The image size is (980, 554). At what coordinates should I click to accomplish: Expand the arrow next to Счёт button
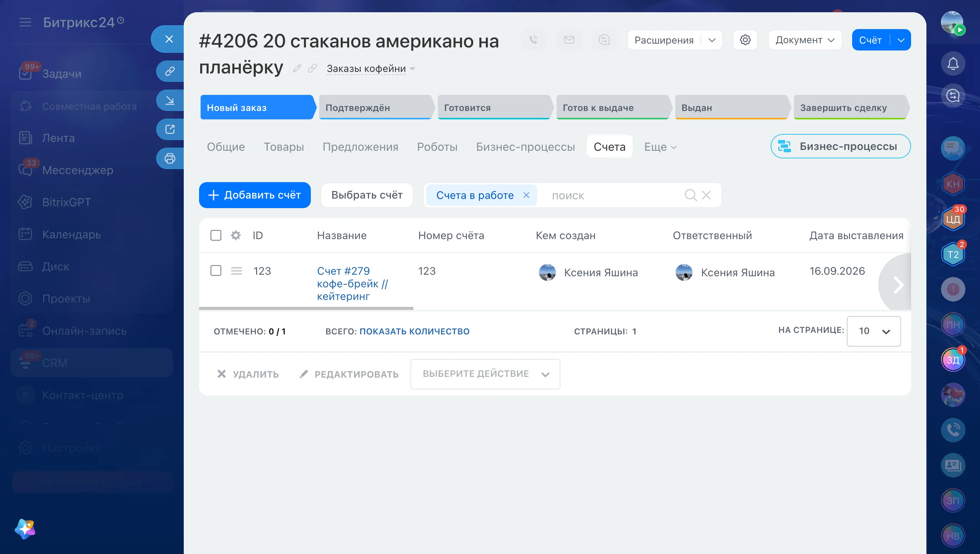(901, 40)
